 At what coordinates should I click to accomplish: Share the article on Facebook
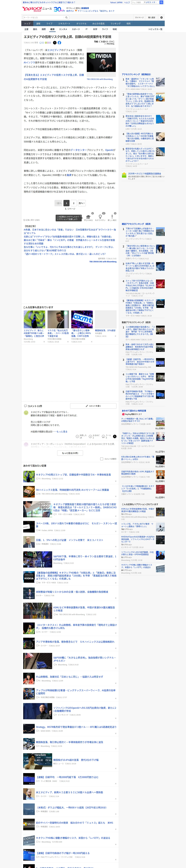59,43
